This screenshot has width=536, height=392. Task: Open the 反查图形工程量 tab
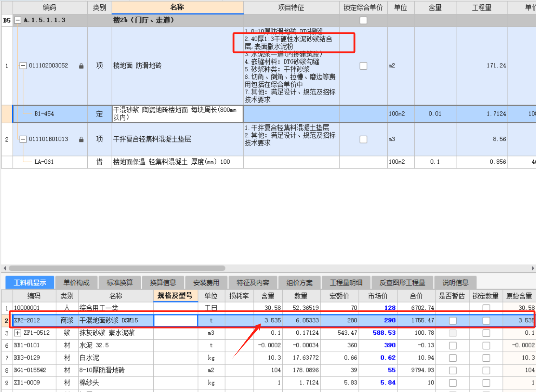coord(402,283)
